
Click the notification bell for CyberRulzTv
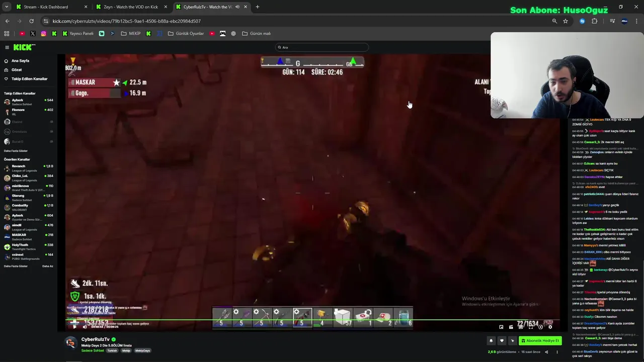tap(491, 340)
